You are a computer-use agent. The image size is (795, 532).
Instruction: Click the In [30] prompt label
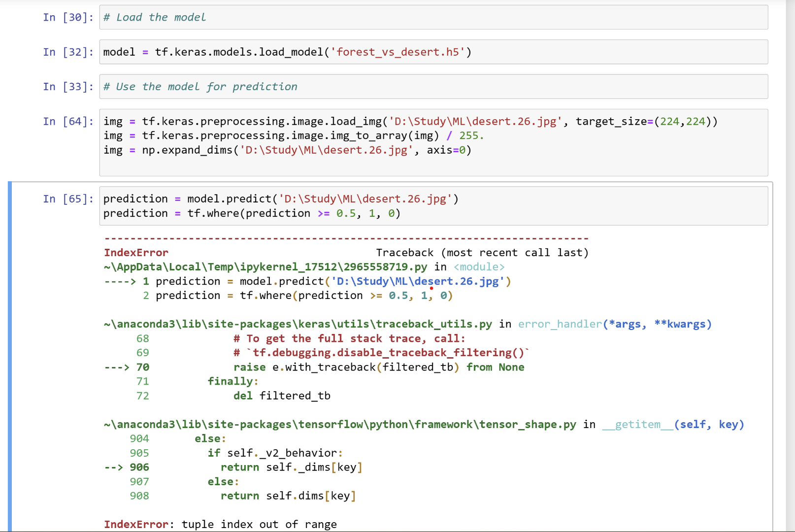[68, 17]
